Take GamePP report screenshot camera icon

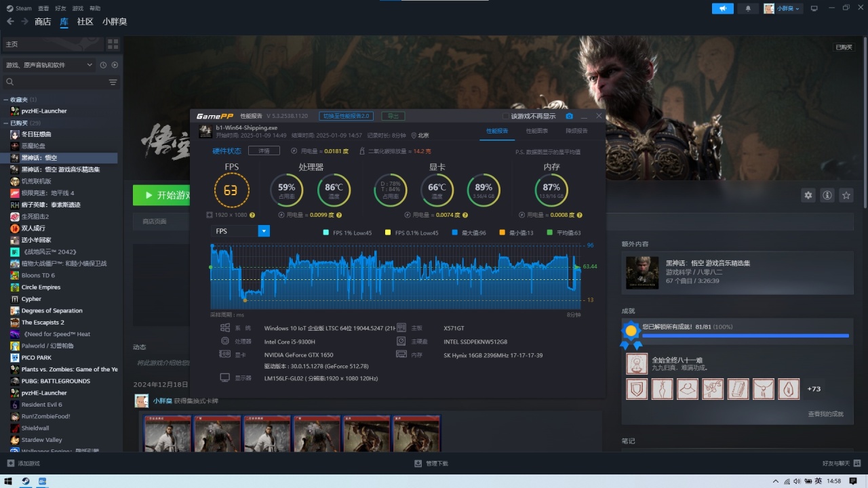click(570, 116)
